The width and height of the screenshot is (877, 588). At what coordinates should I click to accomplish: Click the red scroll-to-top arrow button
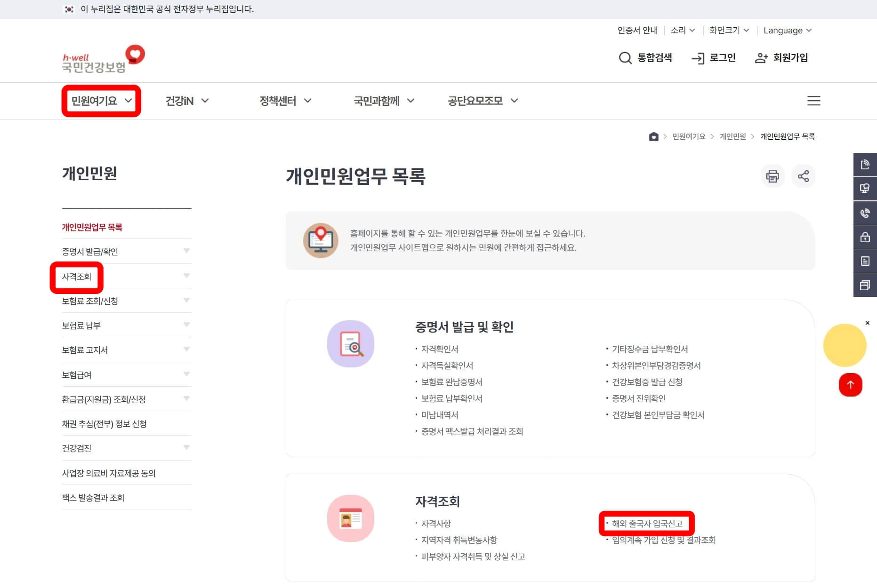pos(851,385)
